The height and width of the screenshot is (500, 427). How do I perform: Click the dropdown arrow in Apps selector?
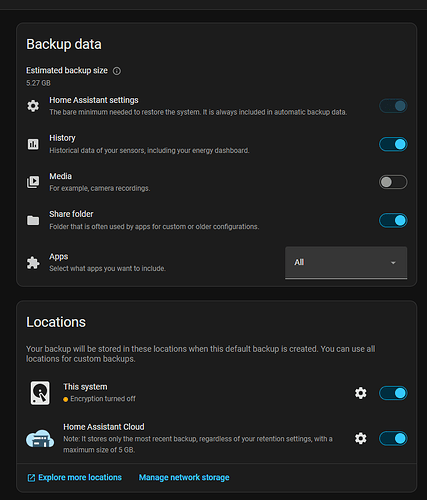[x=393, y=263]
